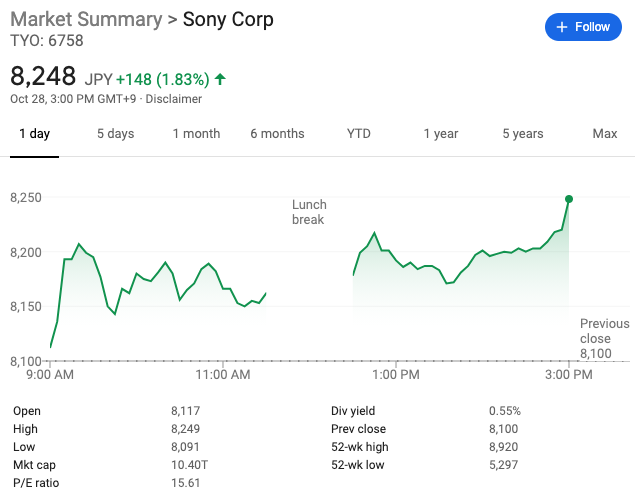This screenshot has height=500, width=635.
Task: Click the TYO: 6758 ticker text
Action: pos(47,40)
